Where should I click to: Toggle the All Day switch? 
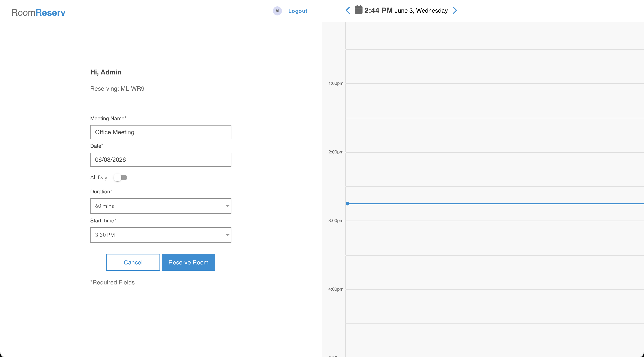click(121, 178)
